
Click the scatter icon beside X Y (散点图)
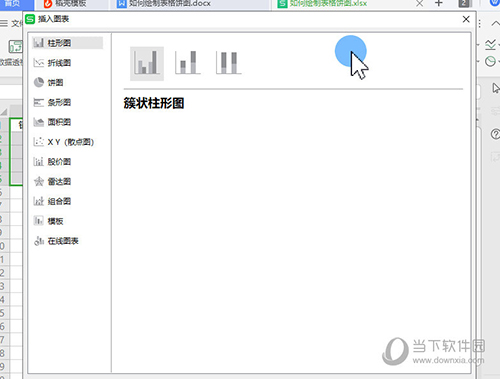point(39,142)
